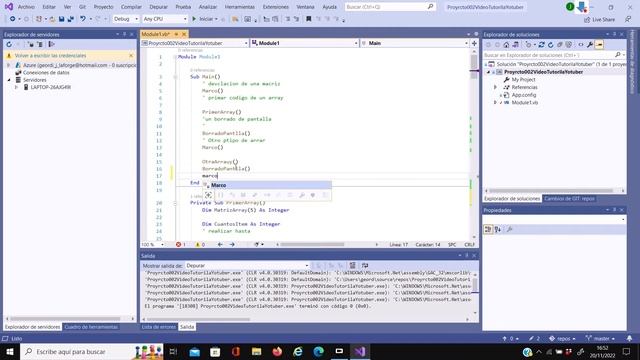Switch to Cuadro de herramientas tab
This screenshot has height=360, width=640.
(x=91, y=327)
